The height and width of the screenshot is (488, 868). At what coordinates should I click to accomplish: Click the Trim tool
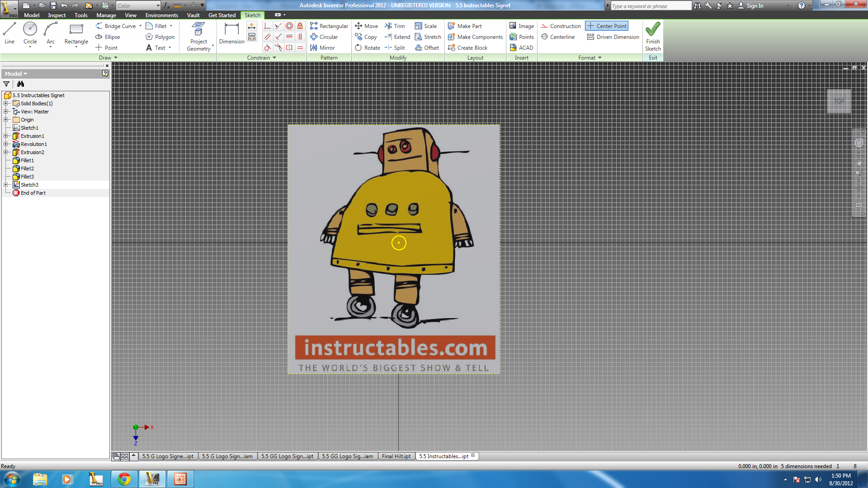coord(395,26)
